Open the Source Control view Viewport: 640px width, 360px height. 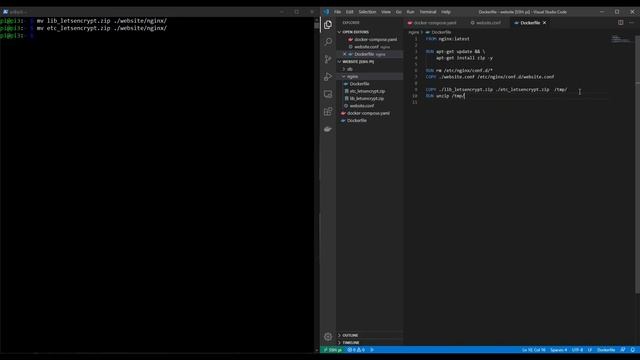pyautogui.click(x=328, y=59)
